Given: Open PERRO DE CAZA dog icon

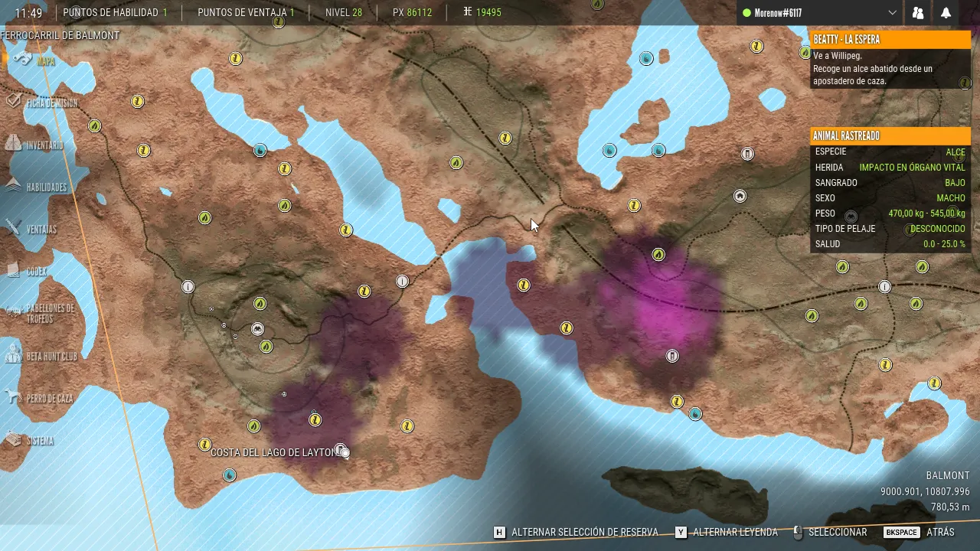Looking at the screenshot, I should point(13,397).
